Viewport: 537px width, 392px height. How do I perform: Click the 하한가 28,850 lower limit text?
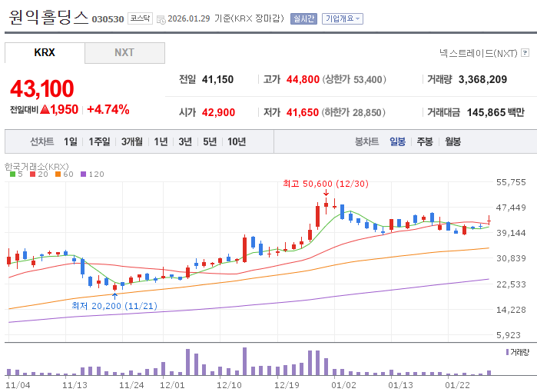pyautogui.click(x=353, y=112)
